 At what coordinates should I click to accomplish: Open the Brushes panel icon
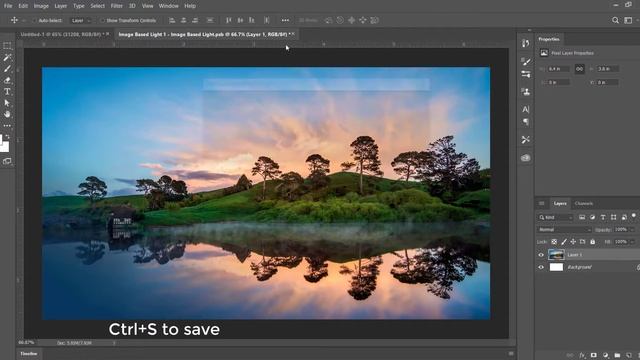pyautogui.click(x=526, y=62)
